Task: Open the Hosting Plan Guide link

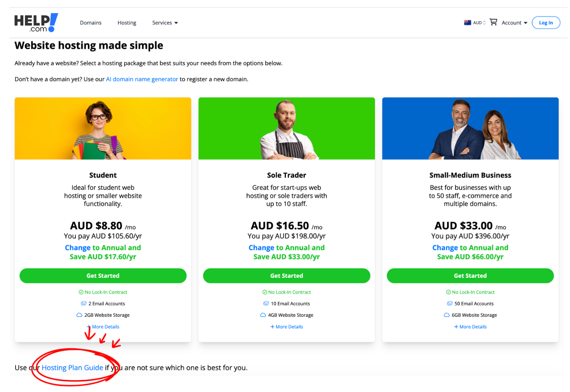Action: click(72, 367)
